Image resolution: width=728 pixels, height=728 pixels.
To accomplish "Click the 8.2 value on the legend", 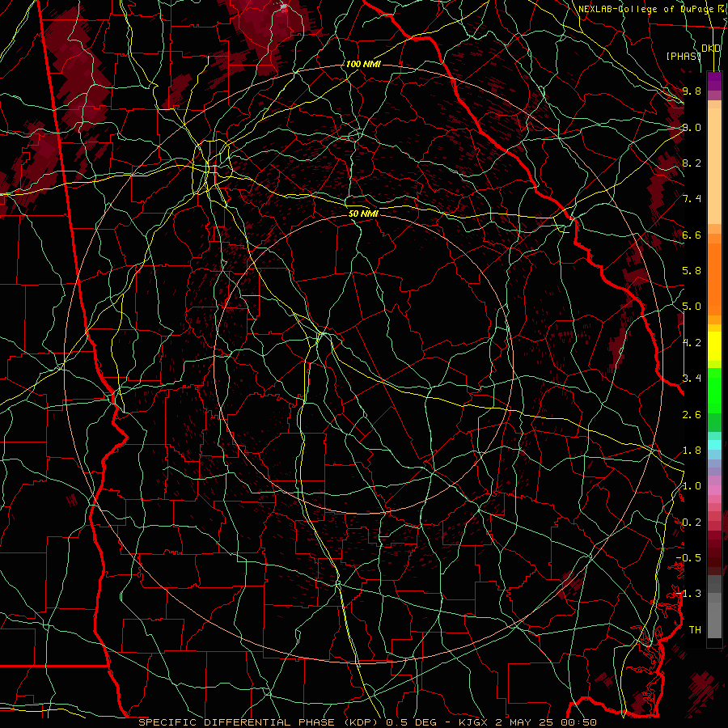I will 692,163.
